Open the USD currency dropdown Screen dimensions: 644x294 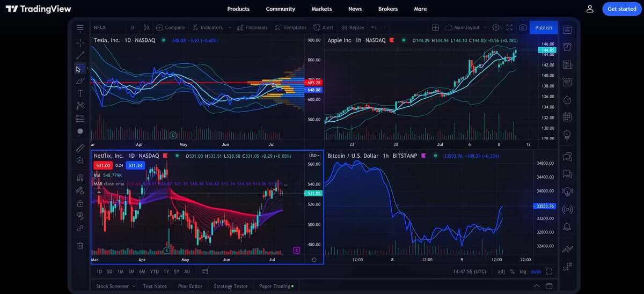314,156
